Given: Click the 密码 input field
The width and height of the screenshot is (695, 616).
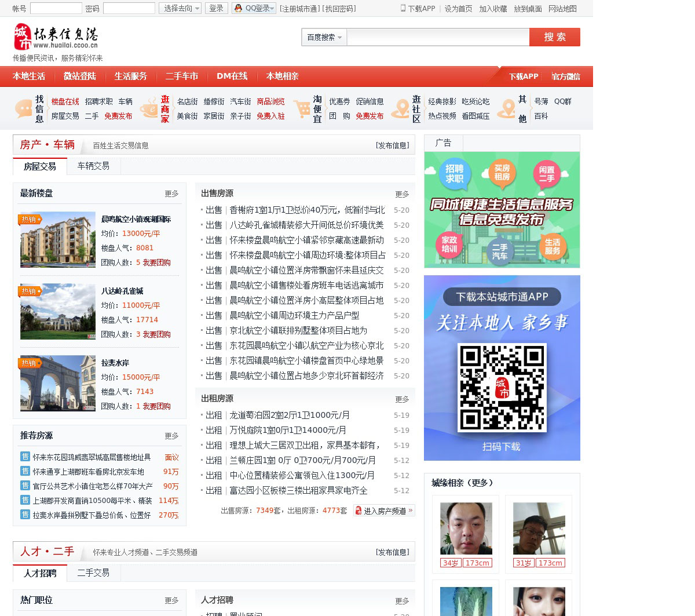Looking at the screenshot, I should [129, 8].
